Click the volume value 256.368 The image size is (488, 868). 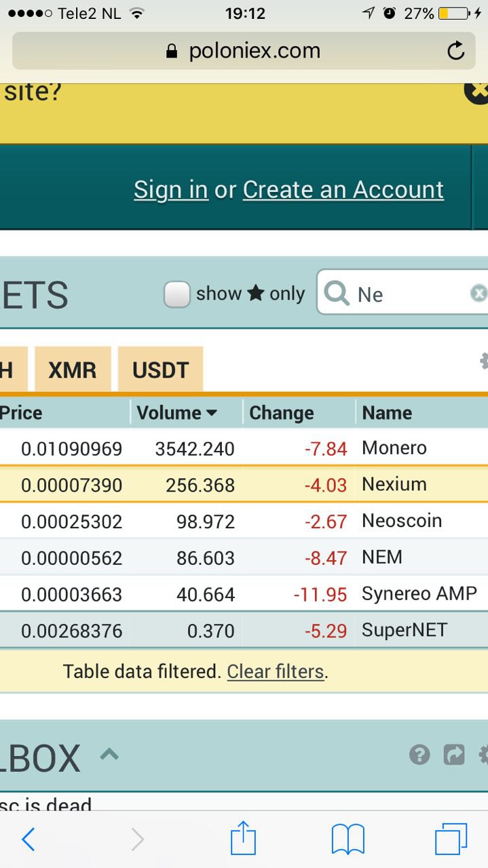pyautogui.click(x=200, y=486)
